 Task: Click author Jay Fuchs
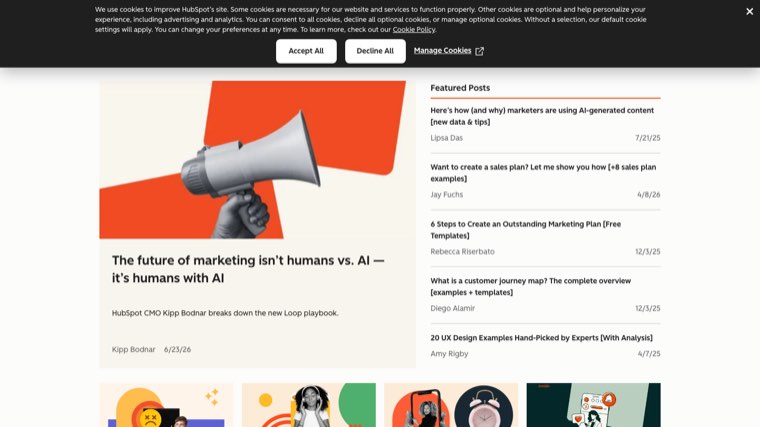tap(446, 195)
